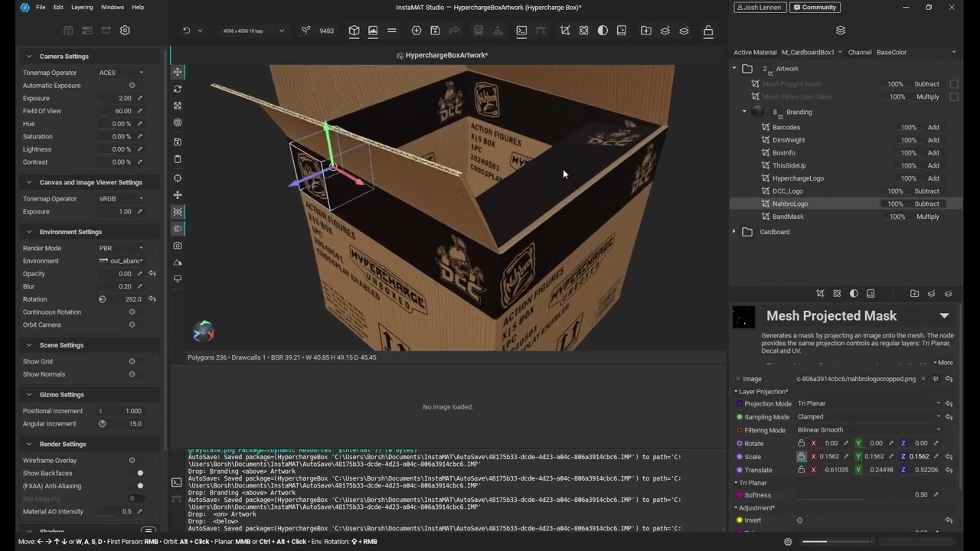Select the rotate gizmo tool in viewport toolbar
This screenshot has height=551, width=980.
[178, 89]
